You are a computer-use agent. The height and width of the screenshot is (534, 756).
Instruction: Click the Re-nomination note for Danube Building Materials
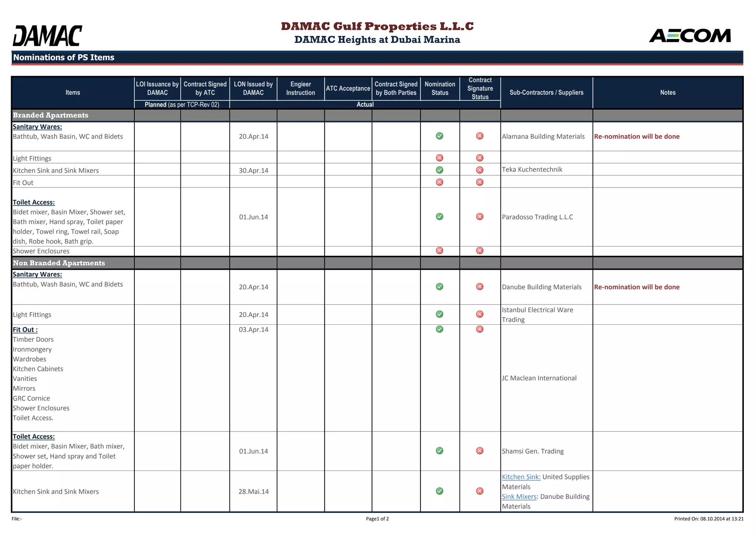pyautogui.click(x=636, y=287)
